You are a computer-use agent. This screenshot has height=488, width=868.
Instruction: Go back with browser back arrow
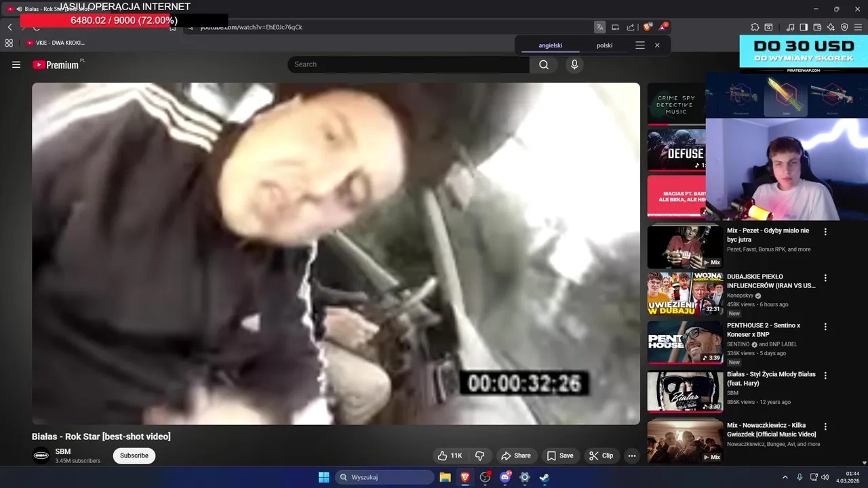tap(9, 27)
